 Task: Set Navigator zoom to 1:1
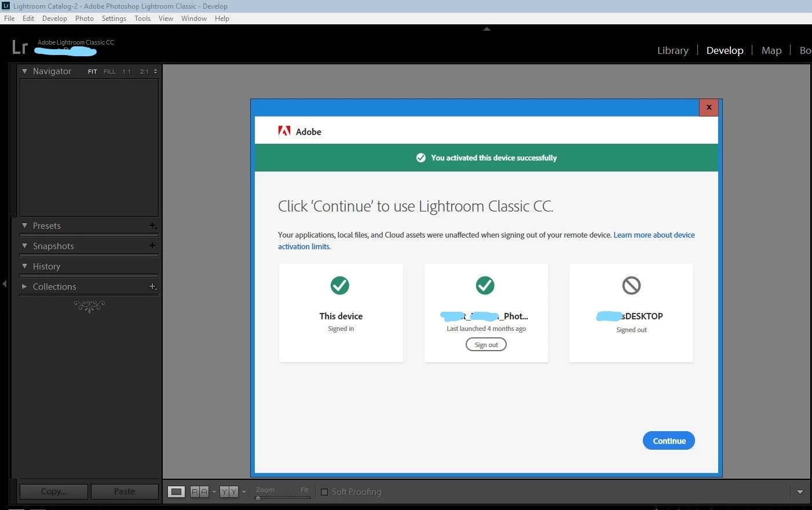tap(127, 72)
